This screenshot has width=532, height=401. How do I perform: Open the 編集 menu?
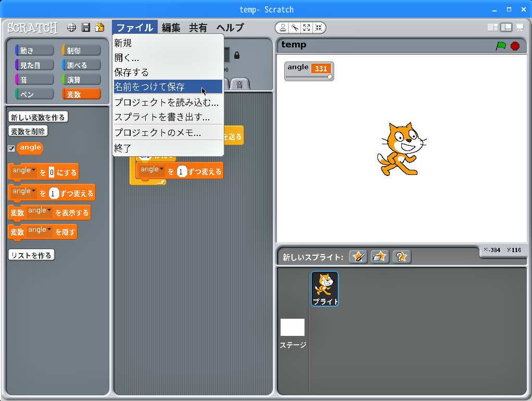(x=171, y=28)
